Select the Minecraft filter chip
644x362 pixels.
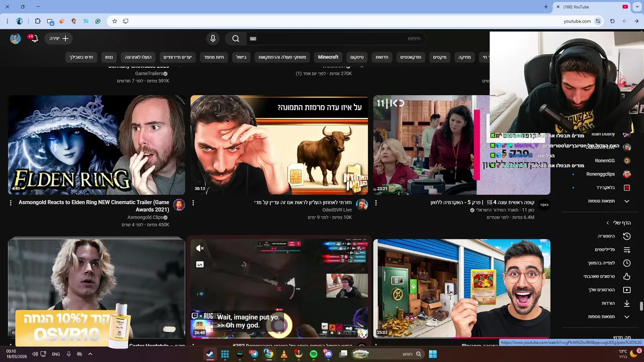click(328, 57)
